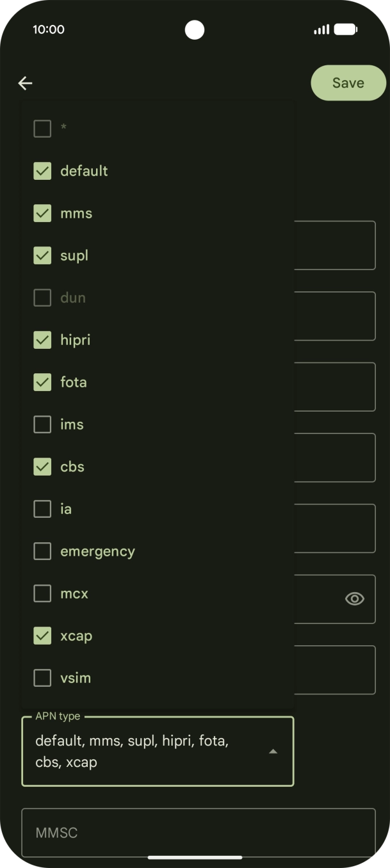Uncheck the fota checkbox
Image resolution: width=390 pixels, height=868 pixels.
point(42,382)
